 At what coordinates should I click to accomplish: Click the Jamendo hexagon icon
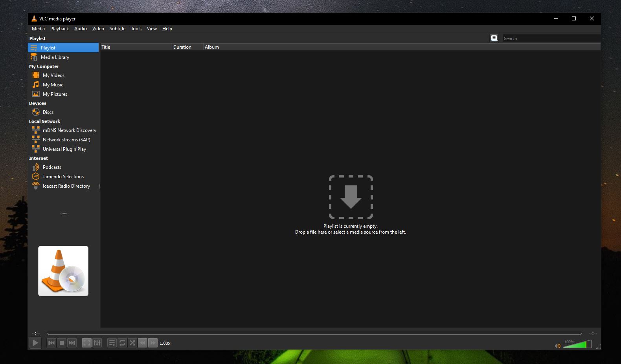pos(36,176)
